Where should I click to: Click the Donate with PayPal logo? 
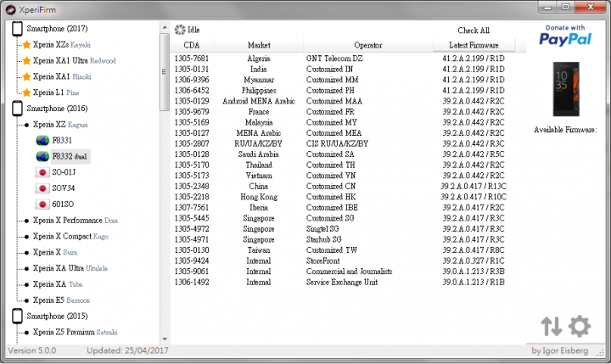pyautogui.click(x=565, y=36)
